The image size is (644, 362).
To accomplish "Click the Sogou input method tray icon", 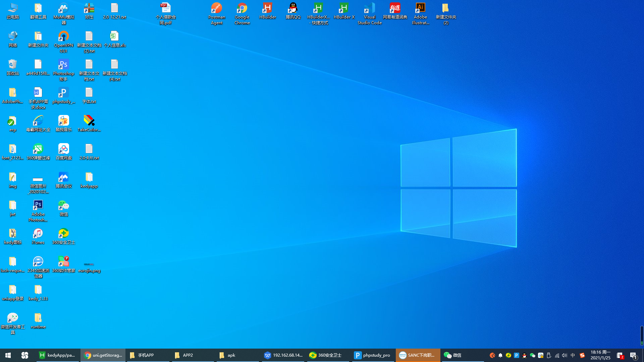I will click(x=582, y=355).
